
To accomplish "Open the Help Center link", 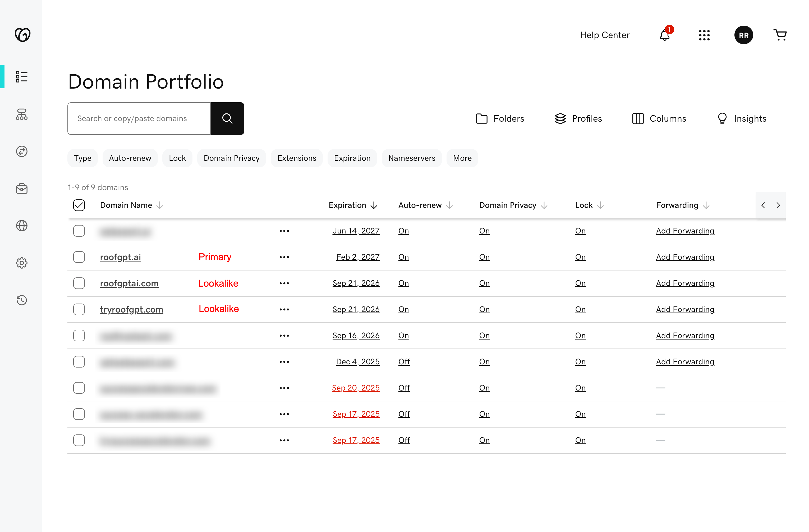I will (605, 35).
